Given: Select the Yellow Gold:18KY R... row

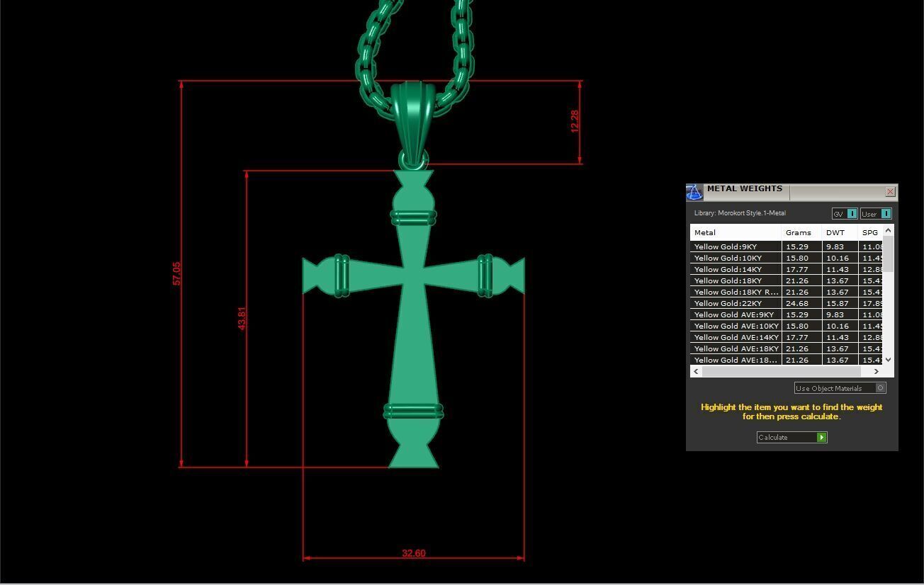Looking at the screenshot, I should [787, 292].
